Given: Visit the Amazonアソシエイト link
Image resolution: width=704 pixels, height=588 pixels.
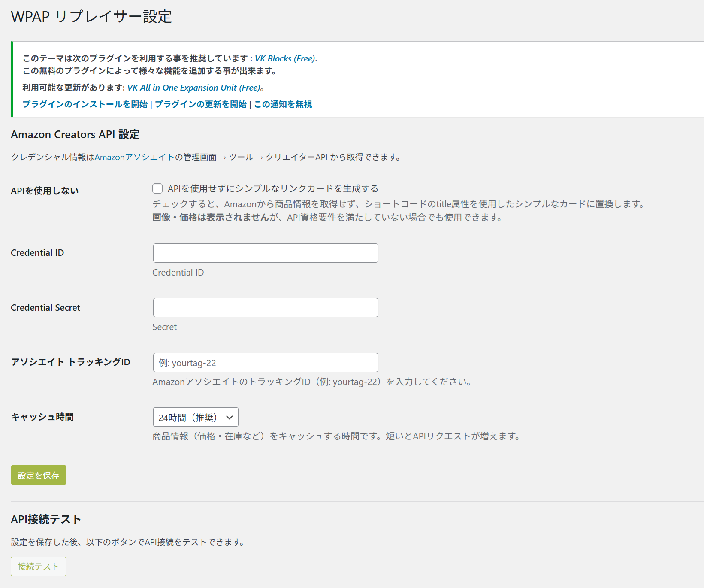Looking at the screenshot, I should coord(134,157).
